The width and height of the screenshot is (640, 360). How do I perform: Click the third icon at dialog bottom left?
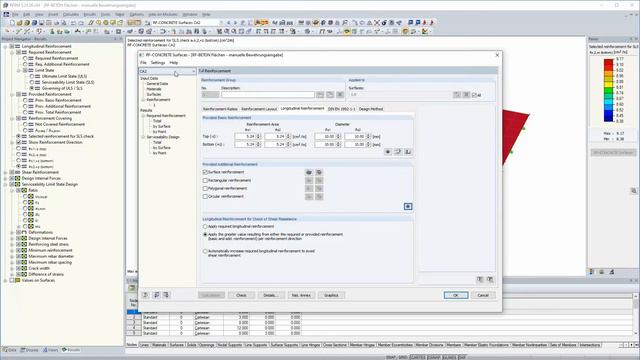tap(166, 295)
